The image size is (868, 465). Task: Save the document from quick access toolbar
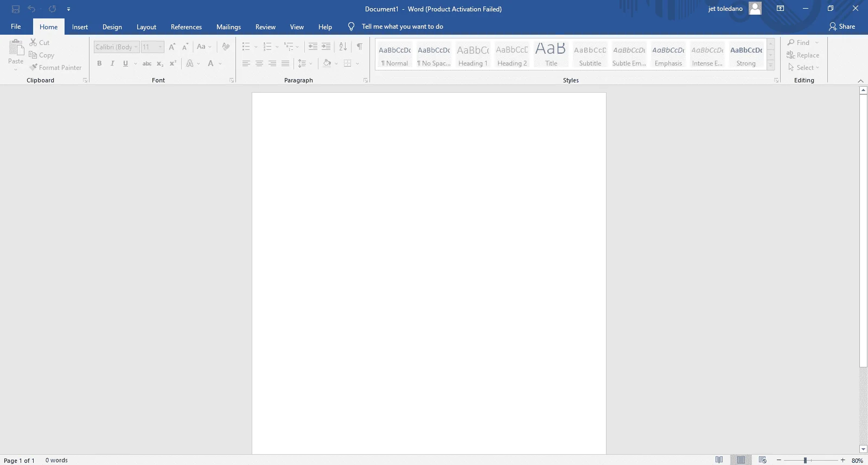click(16, 9)
